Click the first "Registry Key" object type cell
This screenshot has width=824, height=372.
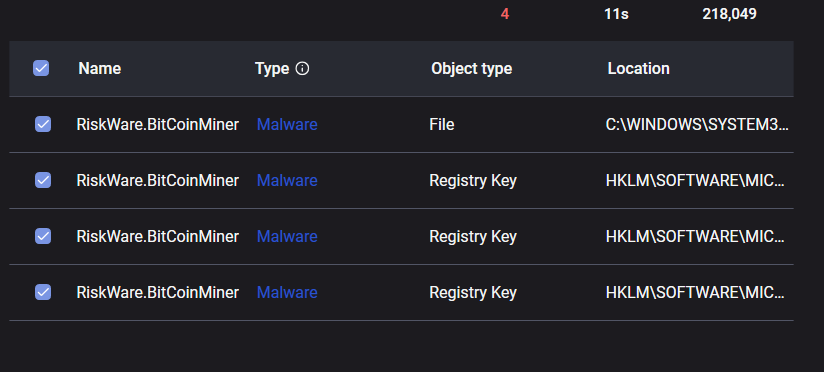pos(473,180)
